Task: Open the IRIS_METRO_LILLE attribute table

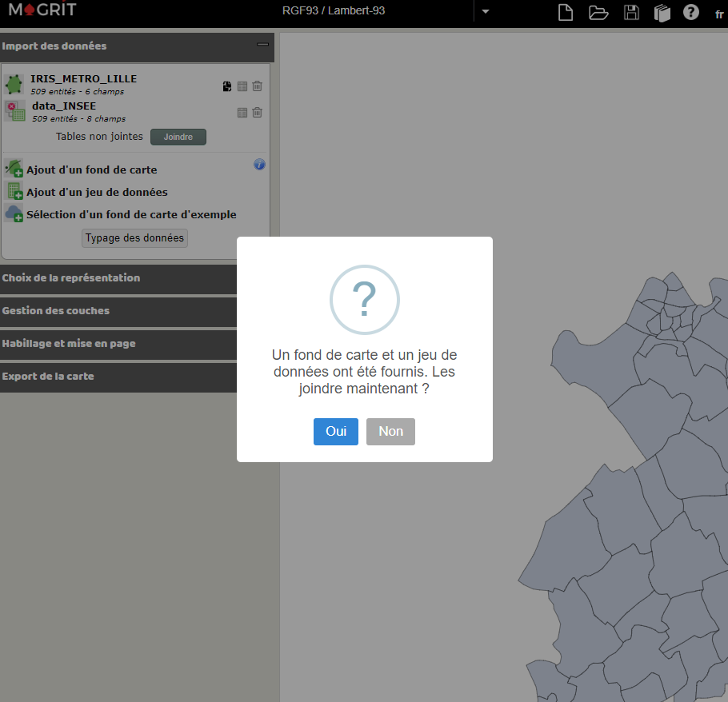Action: (x=242, y=86)
